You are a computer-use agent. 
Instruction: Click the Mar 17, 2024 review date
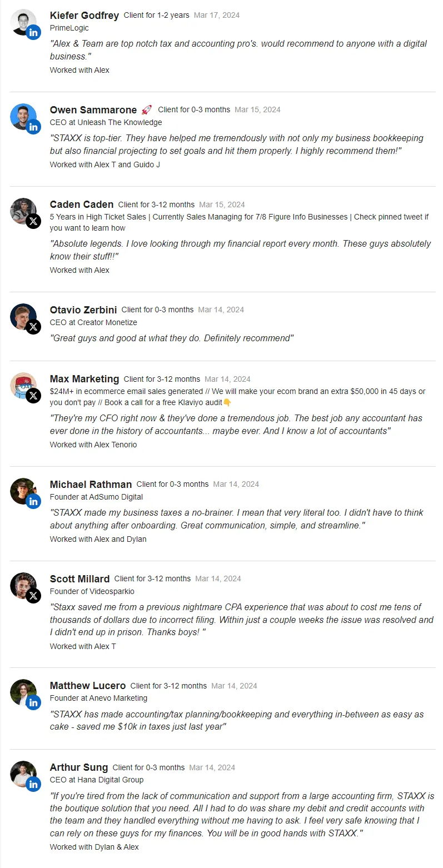217,15
